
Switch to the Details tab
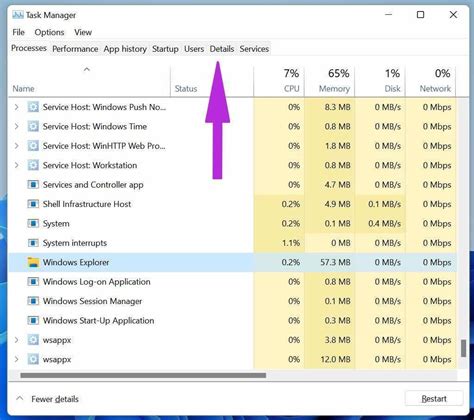(222, 49)
